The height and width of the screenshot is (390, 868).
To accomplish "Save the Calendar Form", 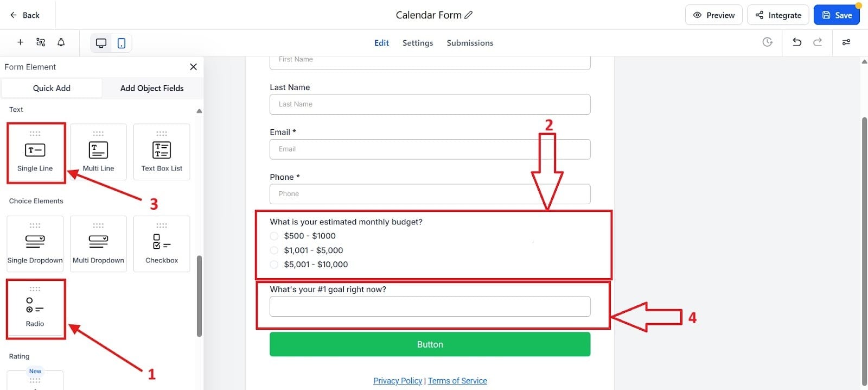I will tap(837, 15).
